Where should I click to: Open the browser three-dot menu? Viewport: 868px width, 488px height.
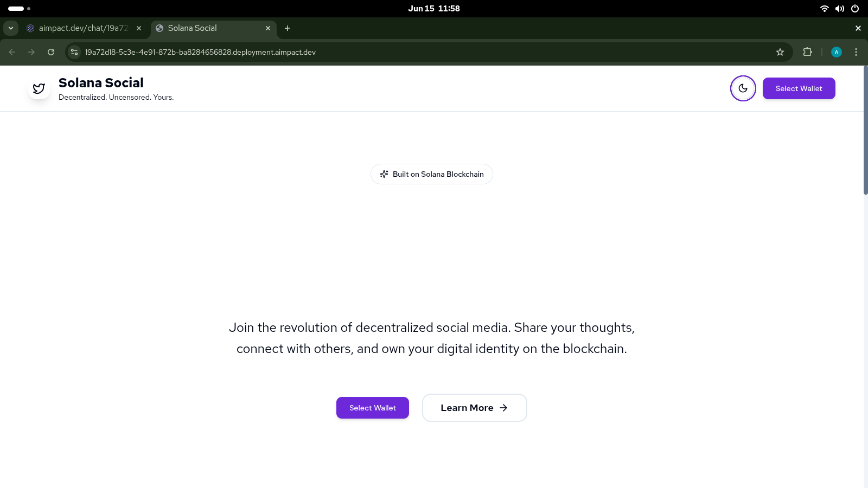point(856,52)
